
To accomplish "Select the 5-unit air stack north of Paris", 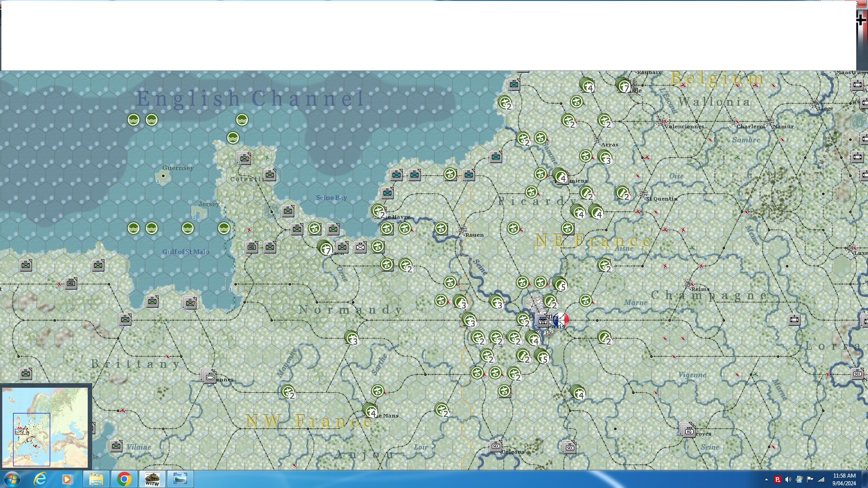I will [560, 284].
